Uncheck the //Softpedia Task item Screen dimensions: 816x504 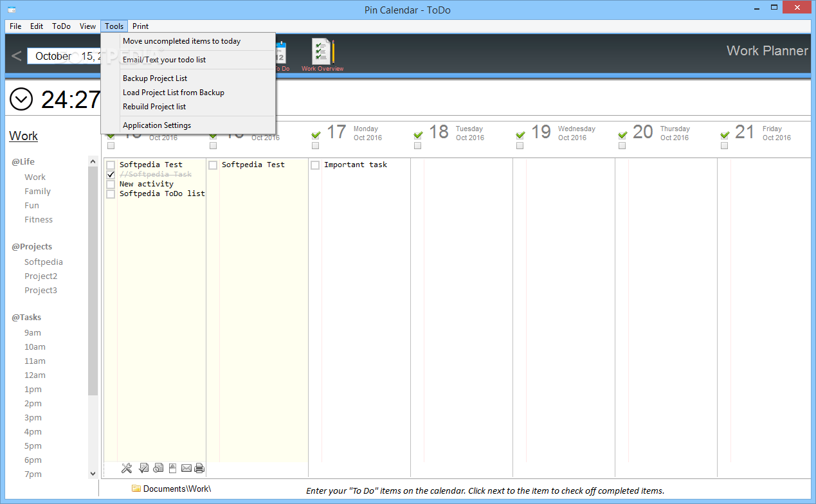click(111, 175)
